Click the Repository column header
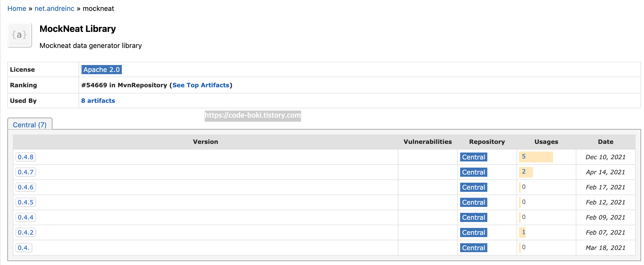 pos(487,142)
